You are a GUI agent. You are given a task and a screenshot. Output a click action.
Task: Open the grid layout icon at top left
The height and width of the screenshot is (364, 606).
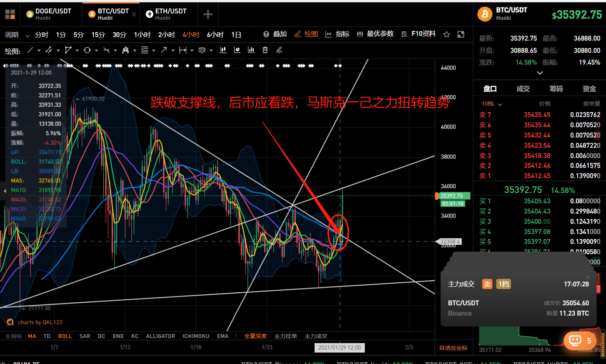coord(10,15)
